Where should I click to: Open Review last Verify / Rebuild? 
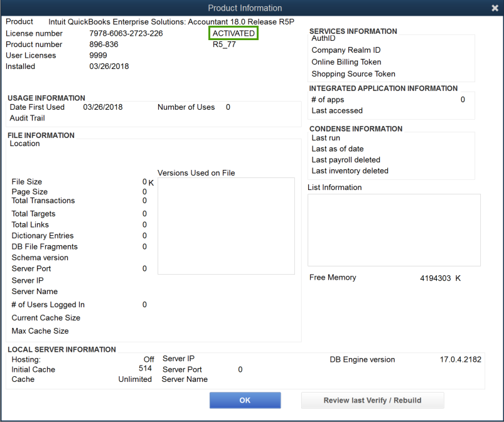[372, 400]
